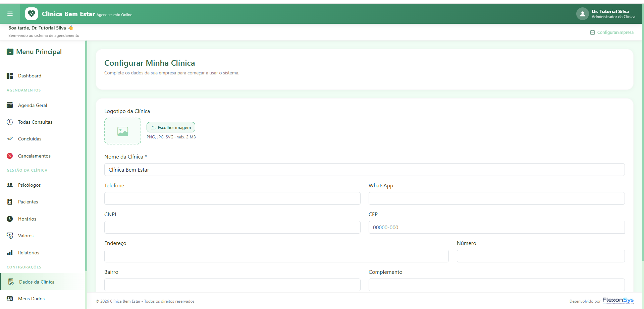Open the user avatar profile icon
The width and height of the screenshot is (644, 309).
582,14
